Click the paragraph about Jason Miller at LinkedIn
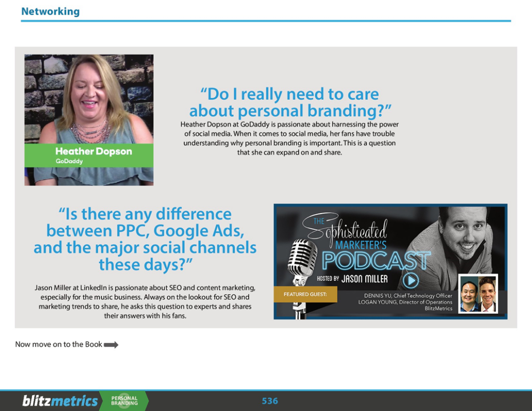Image resolution: width=532 pixels, height=411 pixels. pyautogui.click(x=145, y=302)
